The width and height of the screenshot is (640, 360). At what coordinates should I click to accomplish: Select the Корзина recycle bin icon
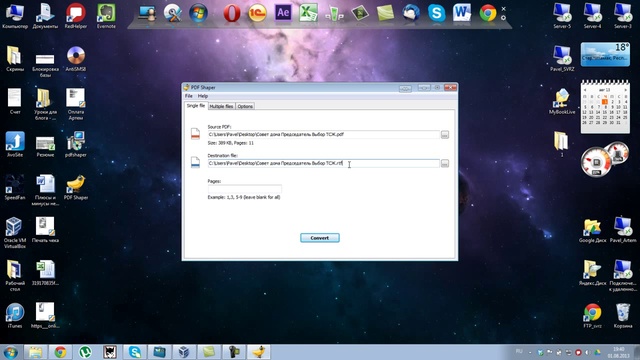[x=623, y=316]
